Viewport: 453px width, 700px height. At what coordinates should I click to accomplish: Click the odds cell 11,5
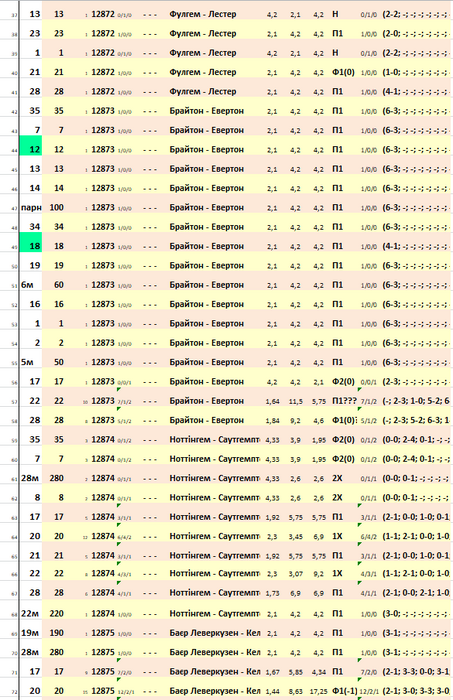[x=295, y=401]
